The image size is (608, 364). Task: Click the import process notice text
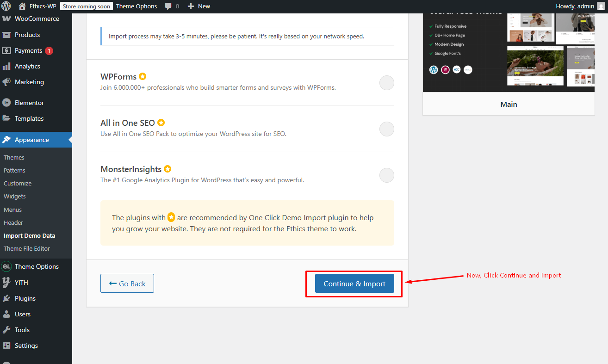pyautogui.click(x=236, y=36)
